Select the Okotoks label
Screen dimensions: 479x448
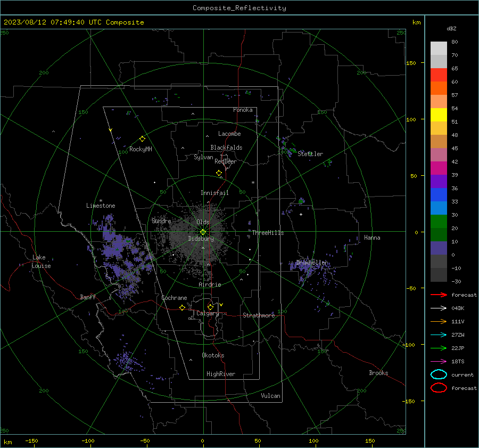[x=213, y=355]
